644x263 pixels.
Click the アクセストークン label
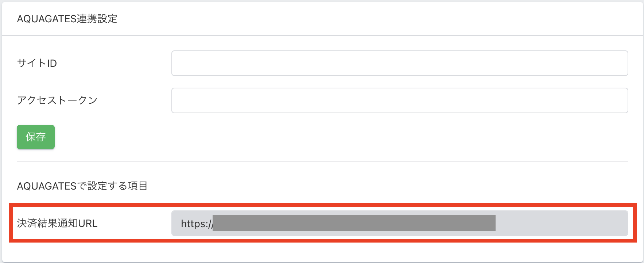point(57,100)
